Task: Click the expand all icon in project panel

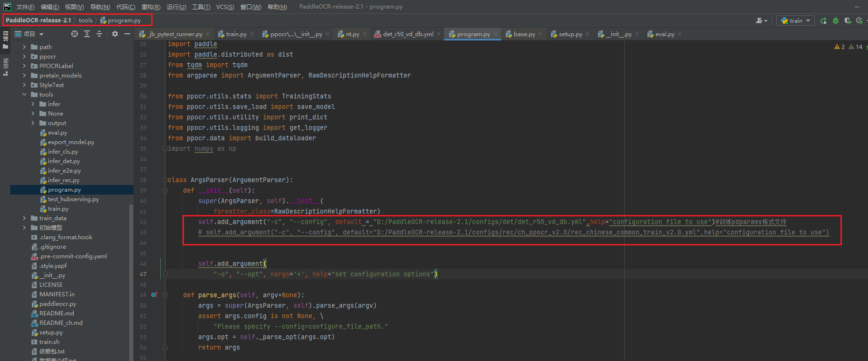Action: tap(87, 34)
